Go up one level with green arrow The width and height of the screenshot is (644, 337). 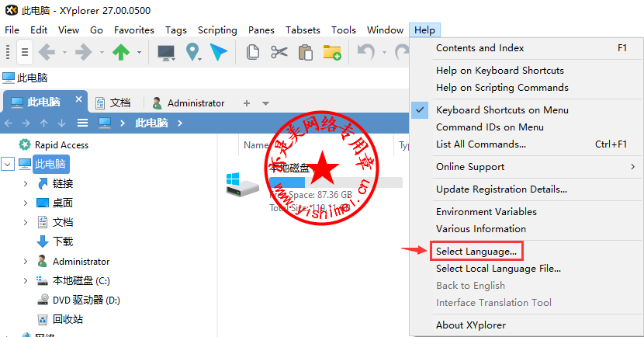[121, 52]
